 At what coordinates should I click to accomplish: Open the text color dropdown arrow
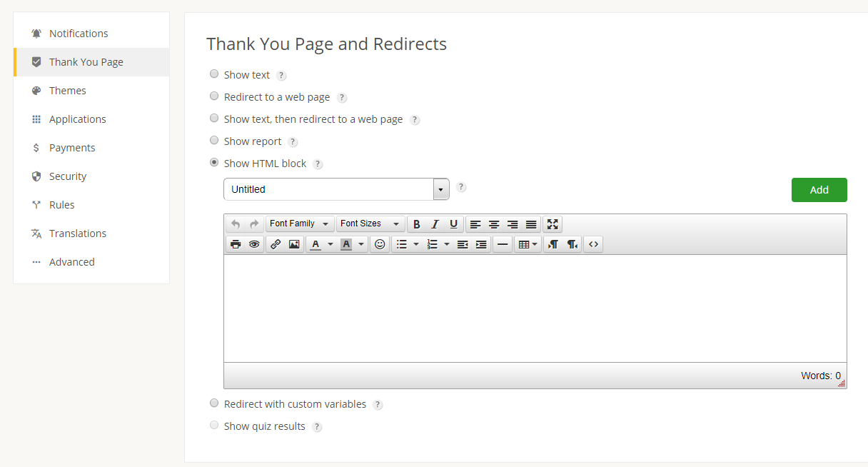click(330, 244)
